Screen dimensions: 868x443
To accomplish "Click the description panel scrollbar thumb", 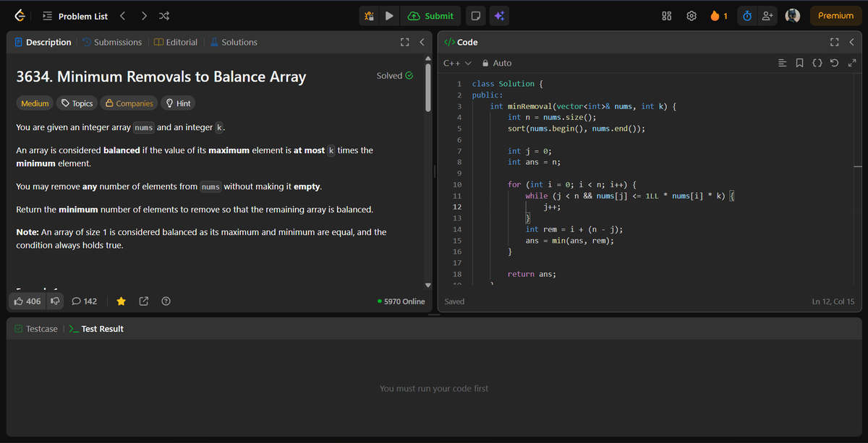I will pos(428,86).
